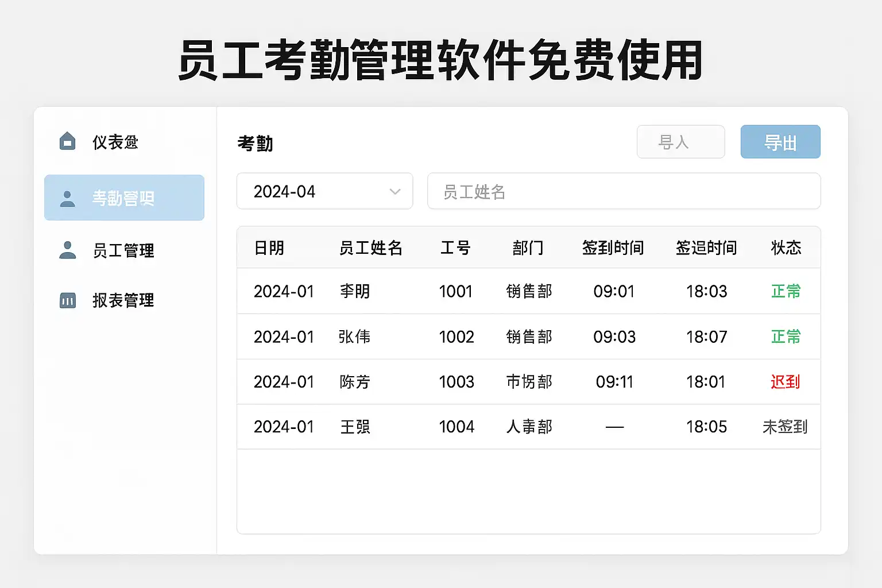Click the dashboard home icon in sidebar
882x588 pixels.
(x=68, y=141)
